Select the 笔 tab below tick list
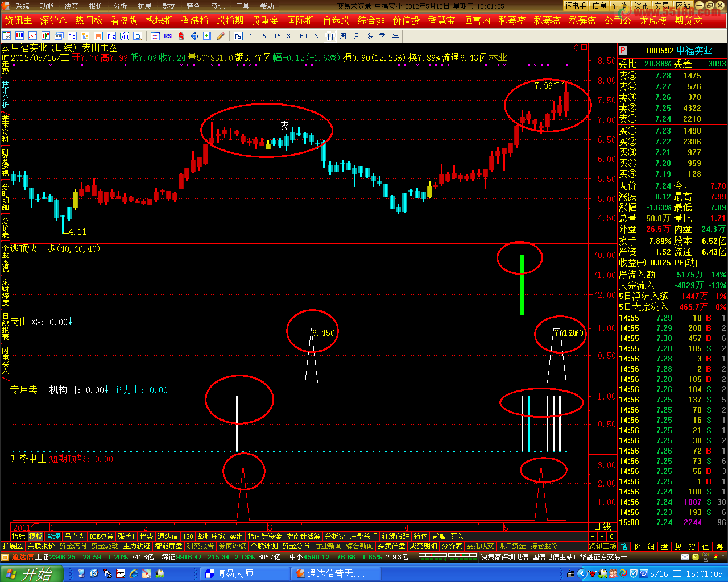Image resolution: width=728 pixels, height=582 pixels. [x=624, y=546]
